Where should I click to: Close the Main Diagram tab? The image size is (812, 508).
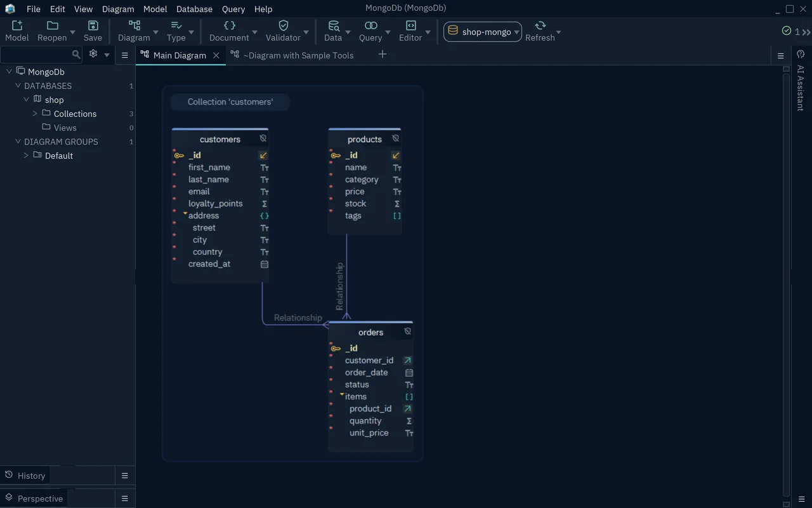pyautogui.click(x=216, y=55)
